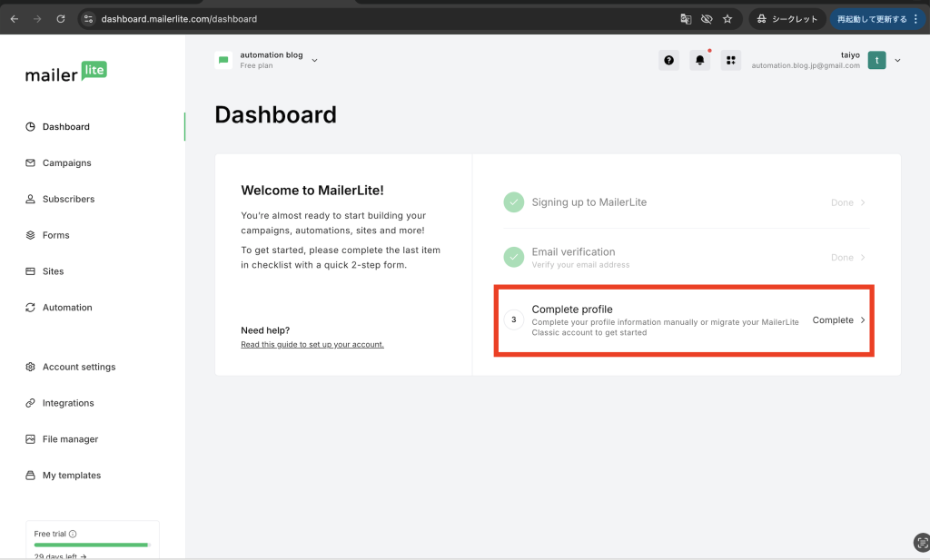930x560 pixels.
Task: Expand Signing up to MailerLite Done chevron
Action: click(x=863, y=202)
